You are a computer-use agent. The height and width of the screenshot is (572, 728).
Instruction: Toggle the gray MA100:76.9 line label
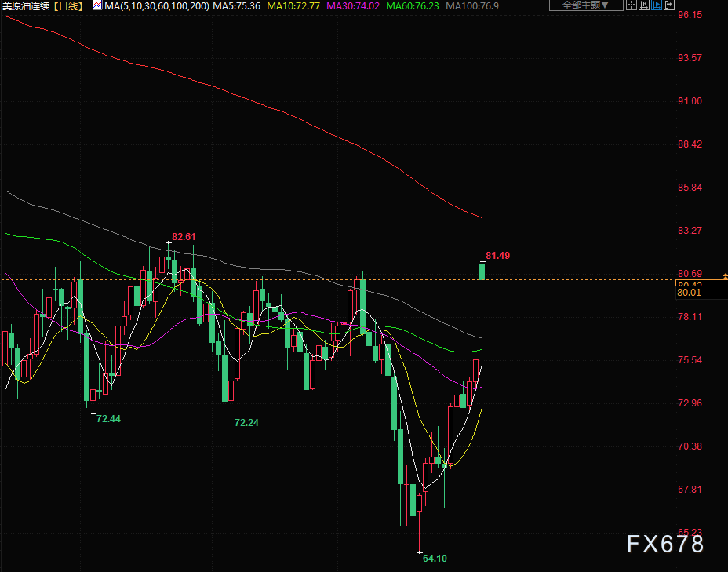[471, 6]
